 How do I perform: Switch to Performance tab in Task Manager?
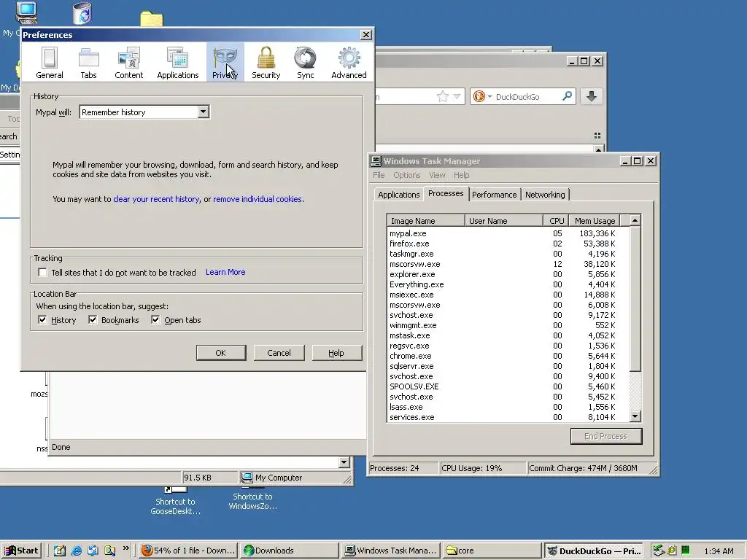coord(494,194)
